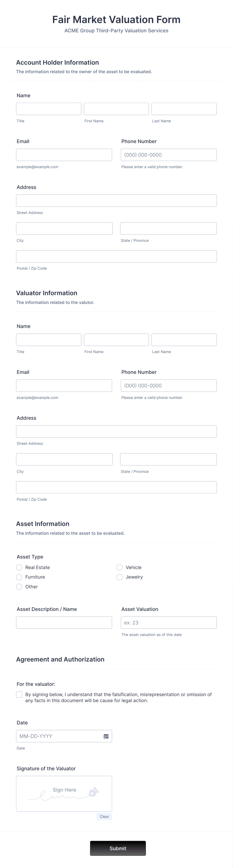Viewport: 233px width, 868px height.
Task: Click the valuator First Name field
Action: click(116, 340)
